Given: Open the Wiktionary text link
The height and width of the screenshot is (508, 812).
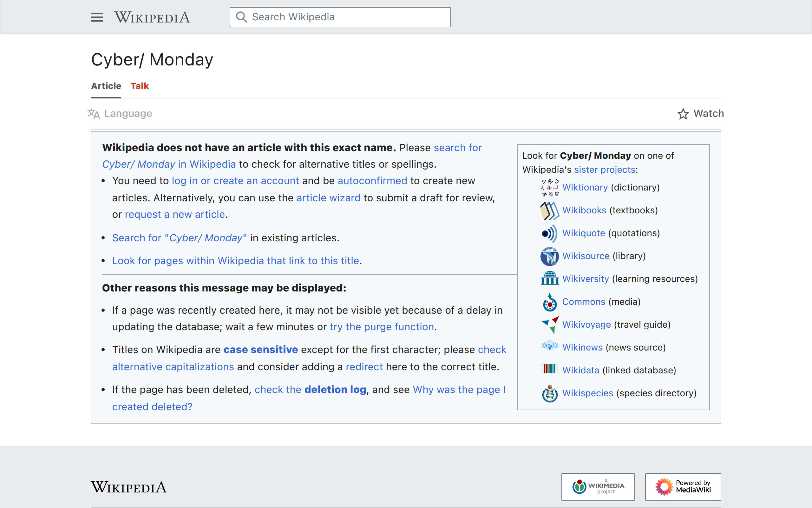Looking at the screenshot, I should click(x=585, y=187).
